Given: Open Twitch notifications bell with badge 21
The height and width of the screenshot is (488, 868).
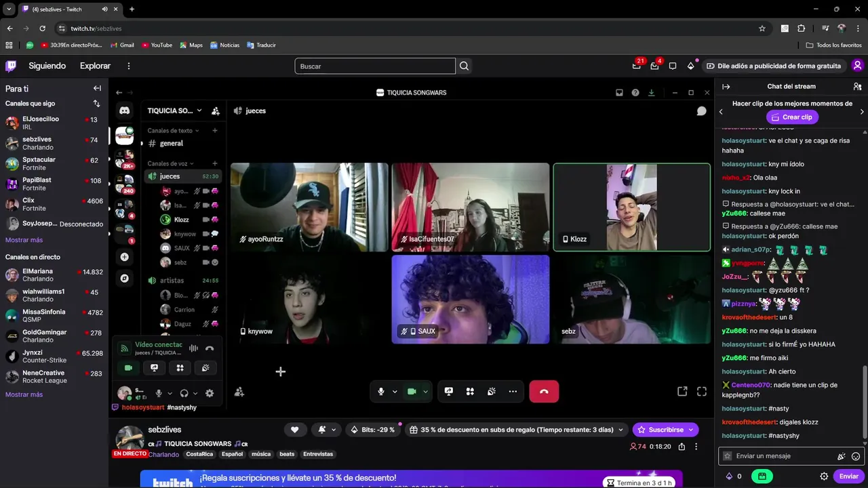Looking at the screenshot, I should coord(637,66).
